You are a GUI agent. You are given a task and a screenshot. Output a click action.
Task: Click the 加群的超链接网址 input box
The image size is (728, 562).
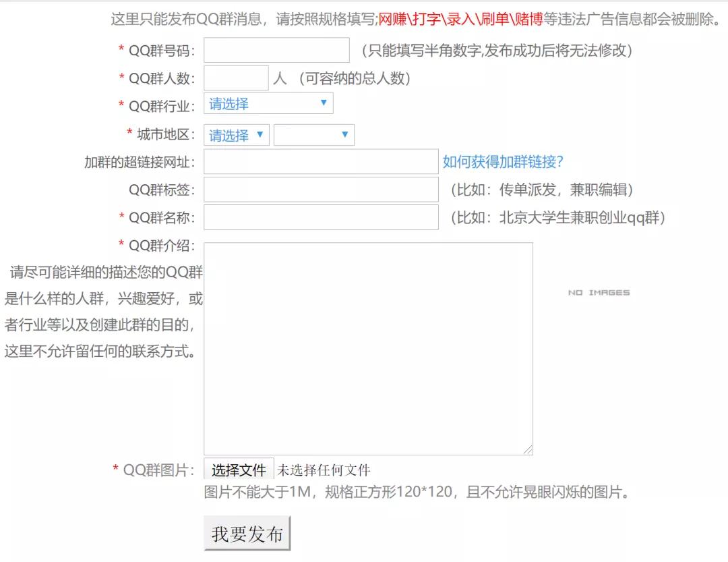321,162
